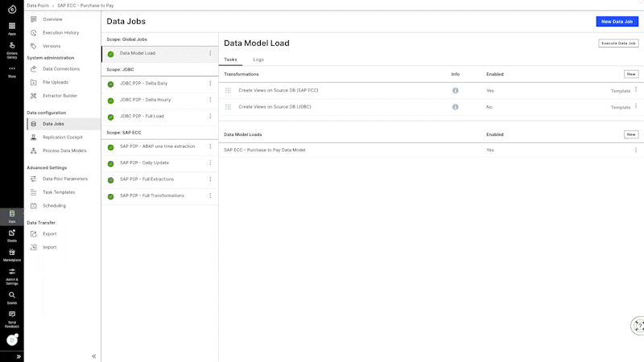Open Create Views on Source DB (SAP ECC)
Viewport: 644px width, 362px height.
(278, 90)
